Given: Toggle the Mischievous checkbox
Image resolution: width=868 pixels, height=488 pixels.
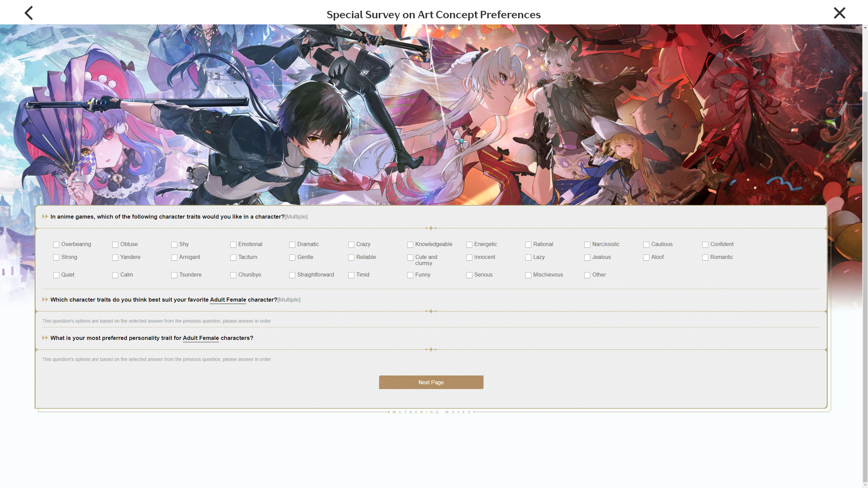Looking at the screenshot, I should point(528,275).
